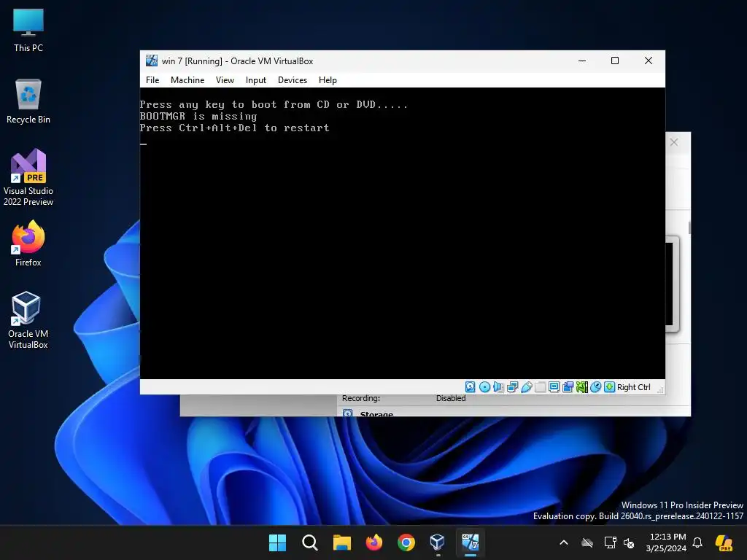The width and height of the screenshot is (747, 560).
Task: Click the running win 7 VM taskbar icon
Action: [471, 542]
